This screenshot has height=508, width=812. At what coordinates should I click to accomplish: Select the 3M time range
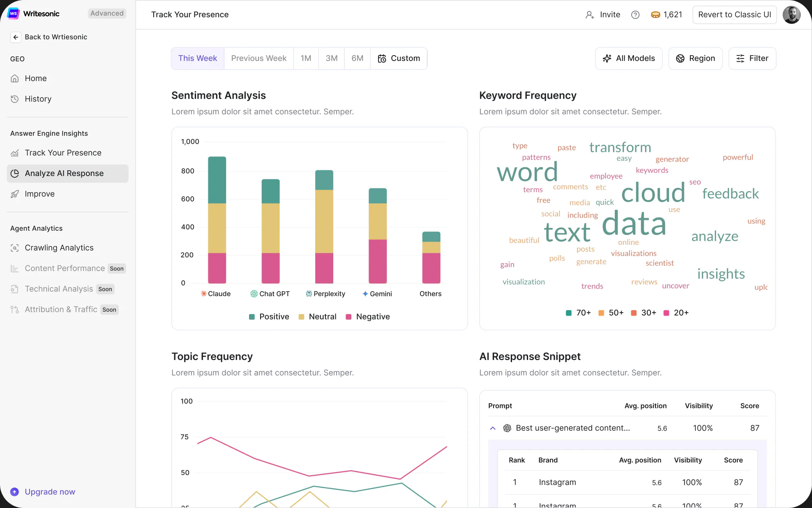click(x=332, y=58)
